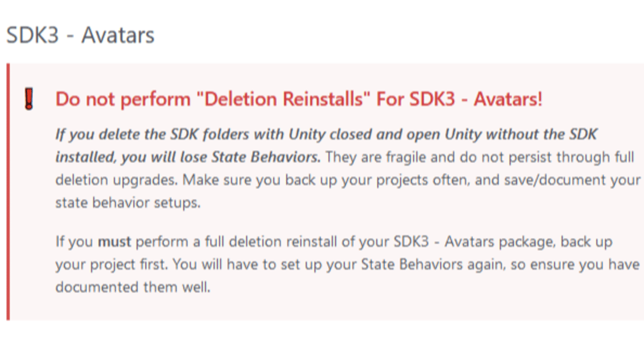Click the "SDK3 - Avatars" page heading
The height and width of the screenshot is (337, 644).
click(80, 35)
